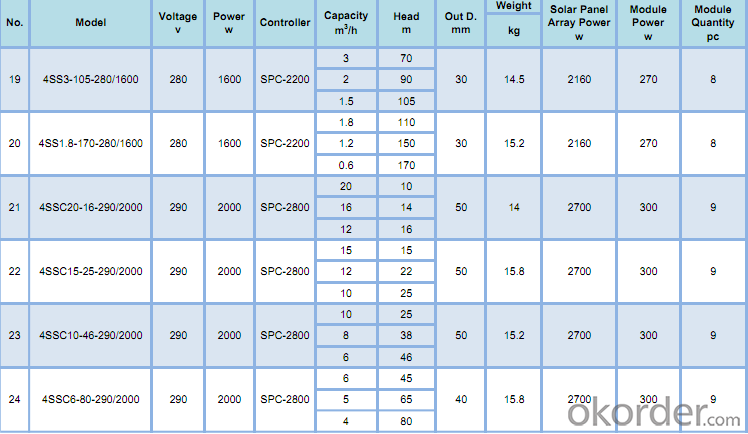748x434 pixels.
Task: Click module power 270 in row 20
Action: [x=648, y=144]
